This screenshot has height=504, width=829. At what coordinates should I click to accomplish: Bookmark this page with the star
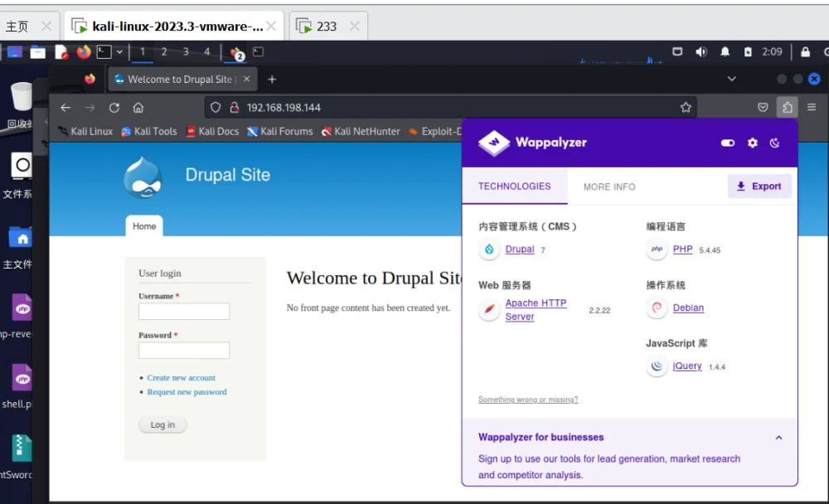tap(686, 108)
